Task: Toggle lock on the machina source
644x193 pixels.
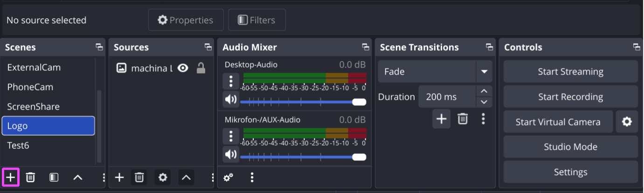Action: [x=201, y=69]
